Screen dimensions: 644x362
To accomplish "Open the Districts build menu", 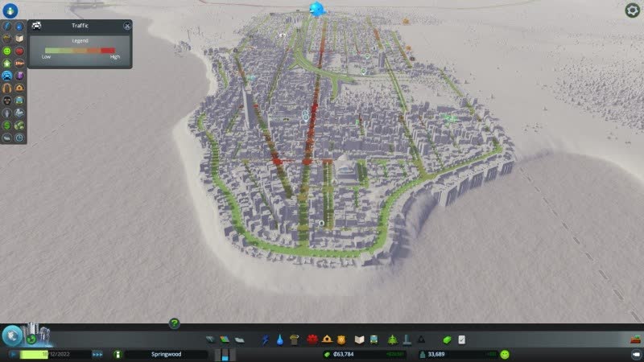I will (239, 339).
